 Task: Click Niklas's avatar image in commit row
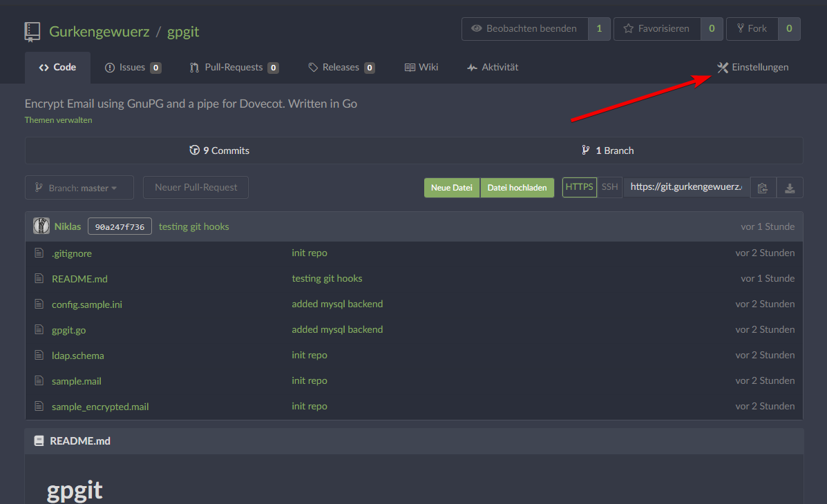click(41, 226)
